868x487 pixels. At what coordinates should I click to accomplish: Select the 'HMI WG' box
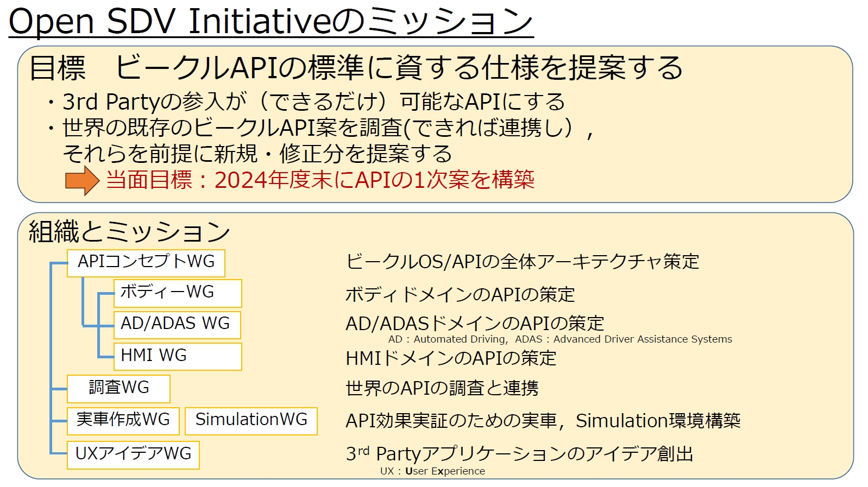coord(178,356)
